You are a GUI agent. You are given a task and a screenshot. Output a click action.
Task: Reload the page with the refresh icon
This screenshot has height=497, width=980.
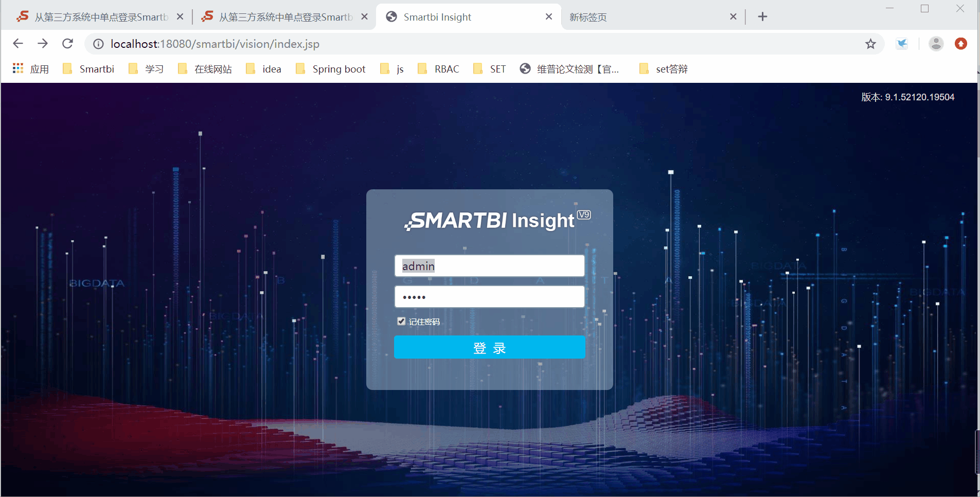click(67, 44)
